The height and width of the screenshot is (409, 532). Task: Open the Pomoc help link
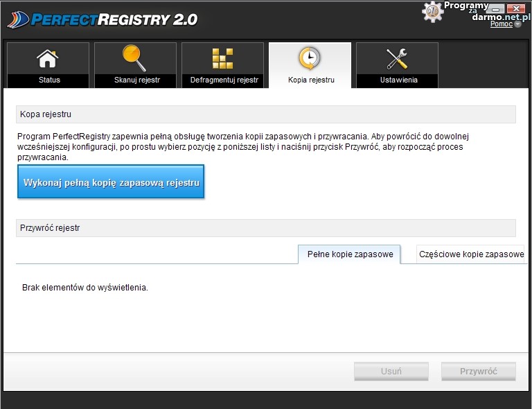[x=500, y=24]
